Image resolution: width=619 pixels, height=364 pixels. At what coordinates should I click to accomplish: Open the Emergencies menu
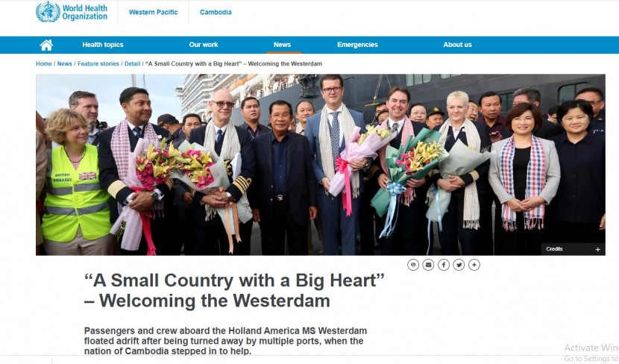pos(357,45)
